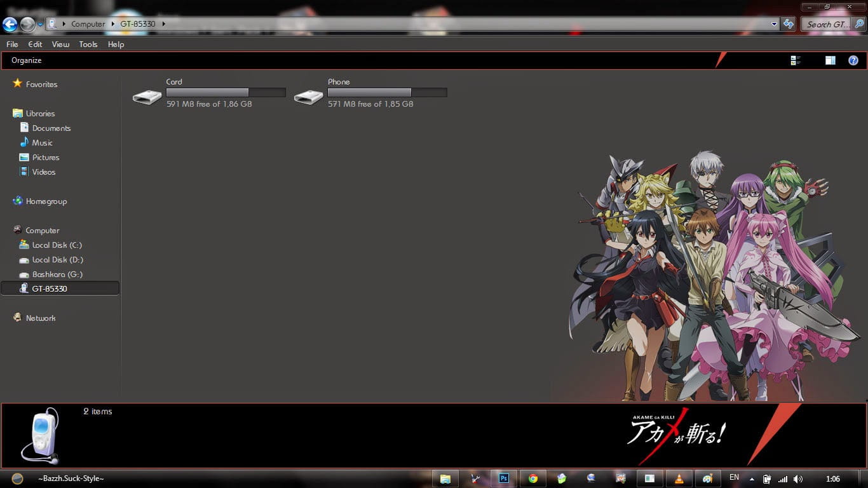Open the Edit menu

coord(35,44)
